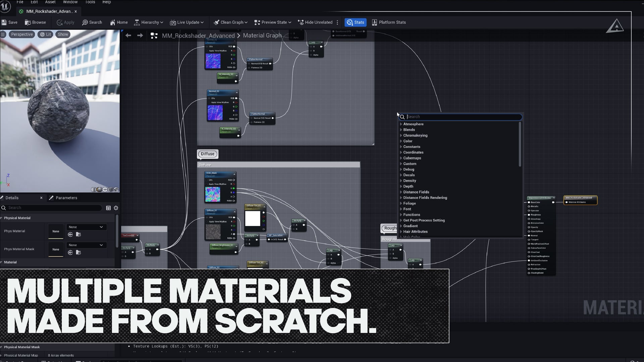Screen dimensions: 644x362
Task: Browse to Phys Material asset in Content Browser
Action: 78,235
